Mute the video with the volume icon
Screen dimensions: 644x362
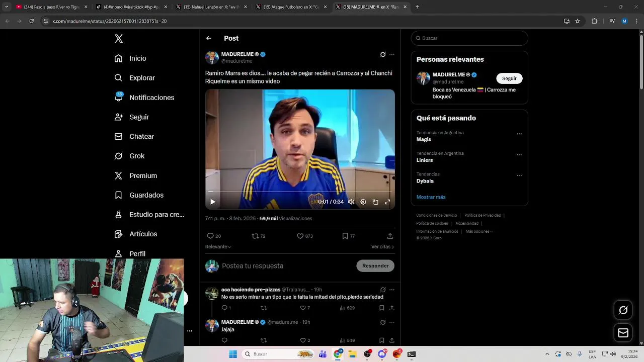coord(351,202)
